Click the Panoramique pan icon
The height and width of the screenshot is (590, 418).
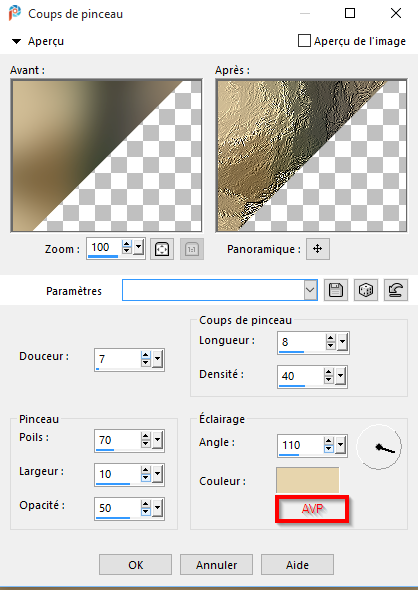click(x=318, y=249)
